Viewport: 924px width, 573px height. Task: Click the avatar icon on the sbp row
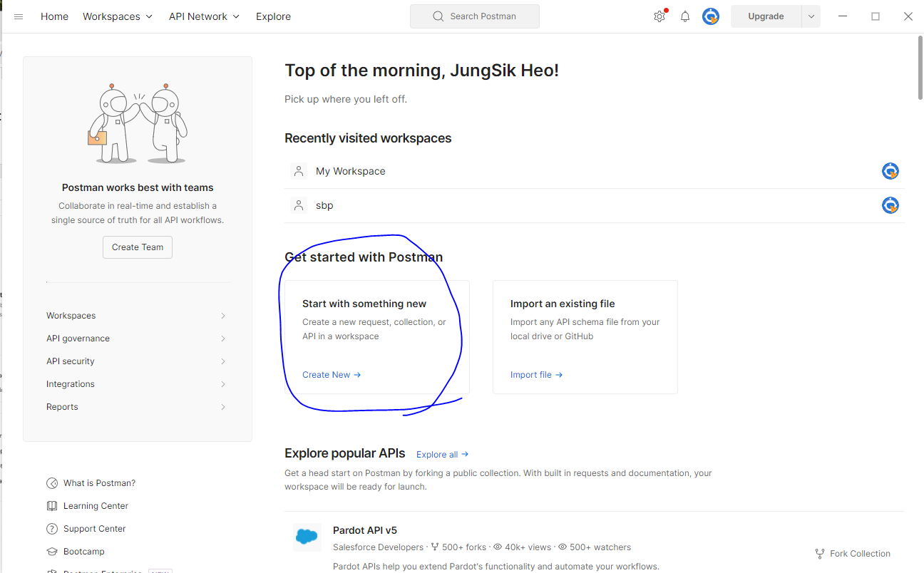(890, 205)
